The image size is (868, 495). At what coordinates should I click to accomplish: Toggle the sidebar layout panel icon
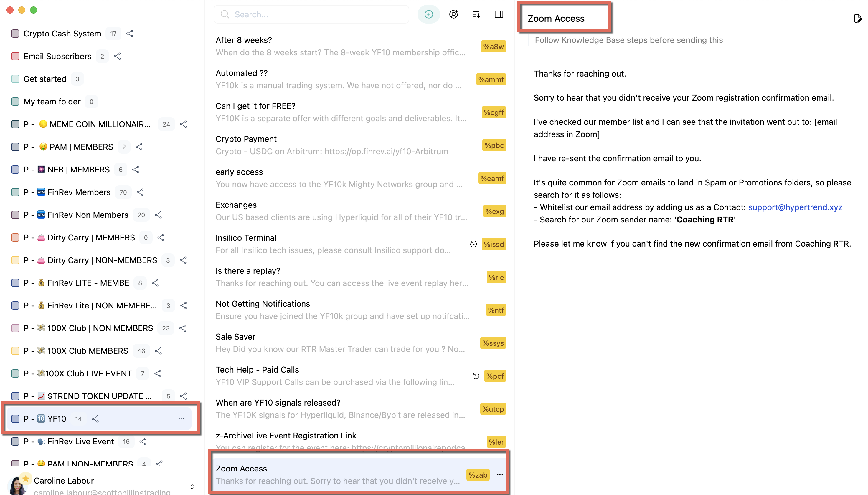point(499,14)
